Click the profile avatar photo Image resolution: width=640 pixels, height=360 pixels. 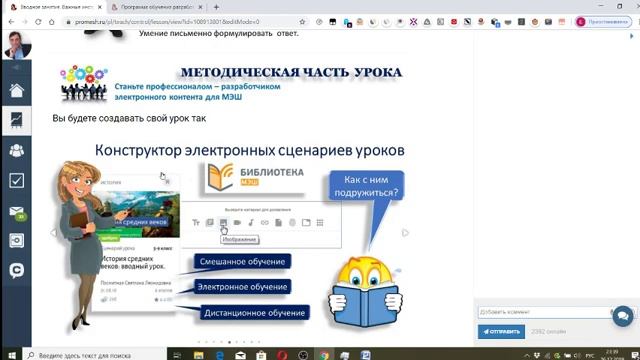[x=17, y=45]
